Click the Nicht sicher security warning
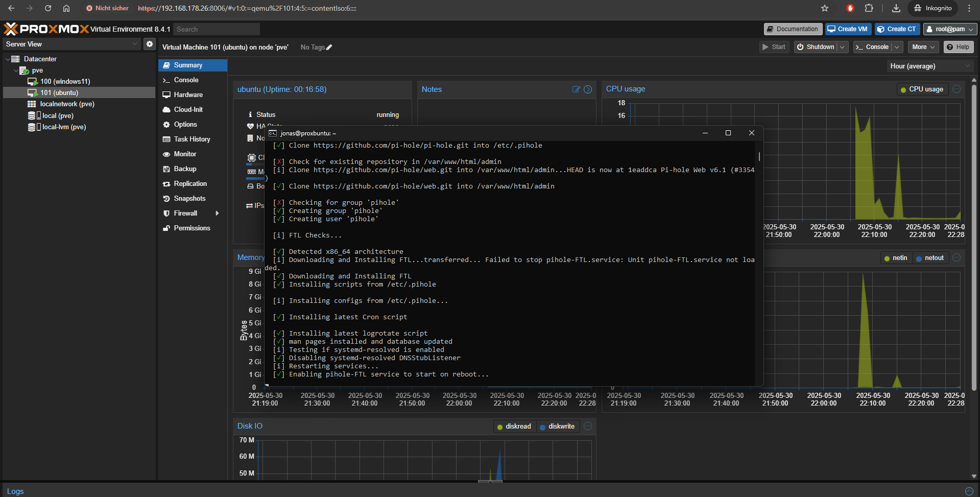The height and width of the screenshot is (497, 980). tap(107, 8)
